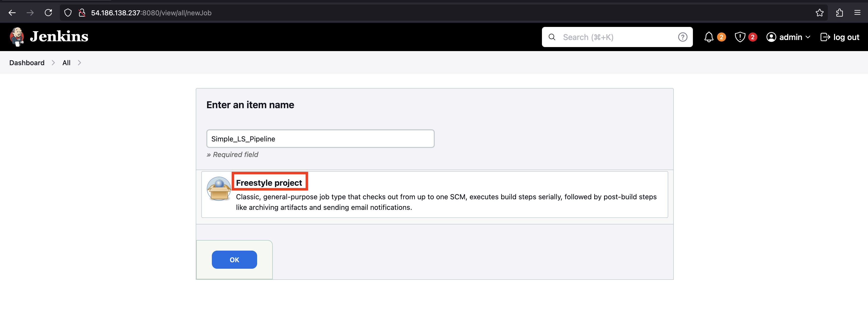Image resolution: width=868 pixels, height=310 pixels.
Task: Click the Freestyle project box icon
Action: [x=219, y=189]
